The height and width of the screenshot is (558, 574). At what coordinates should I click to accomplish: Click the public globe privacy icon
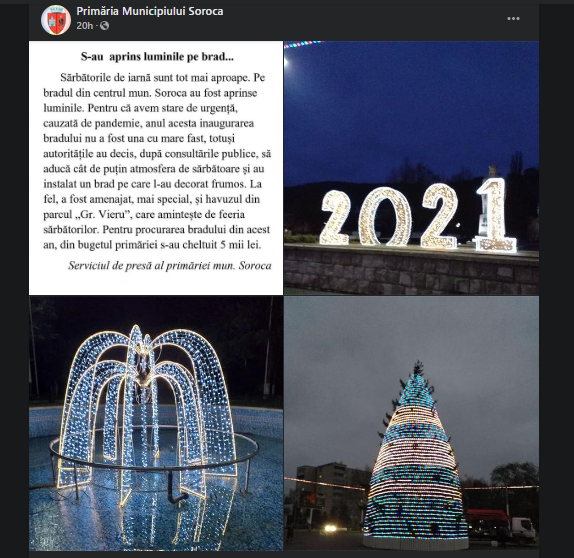tap(105, 26)
